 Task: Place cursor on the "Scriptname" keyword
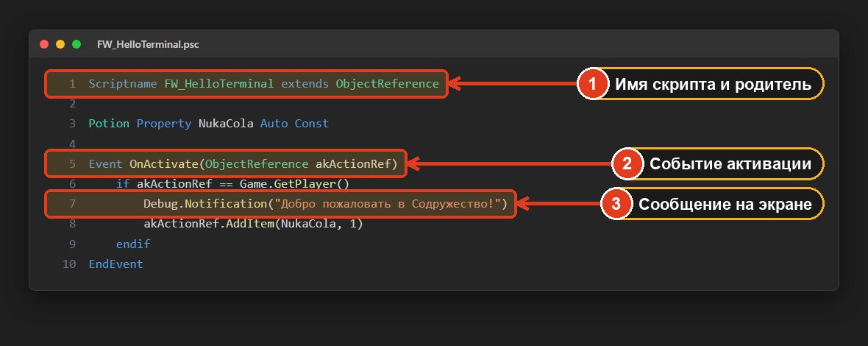point(123,84)
